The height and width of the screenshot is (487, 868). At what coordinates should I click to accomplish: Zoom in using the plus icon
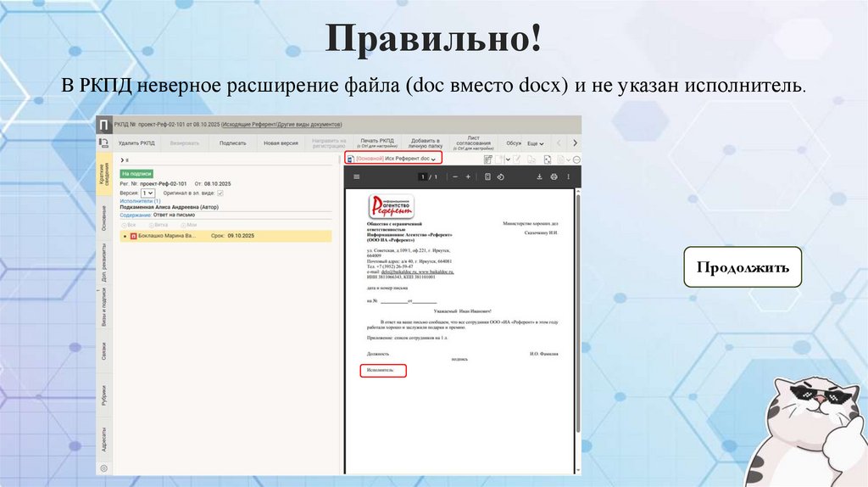[468, 176]
